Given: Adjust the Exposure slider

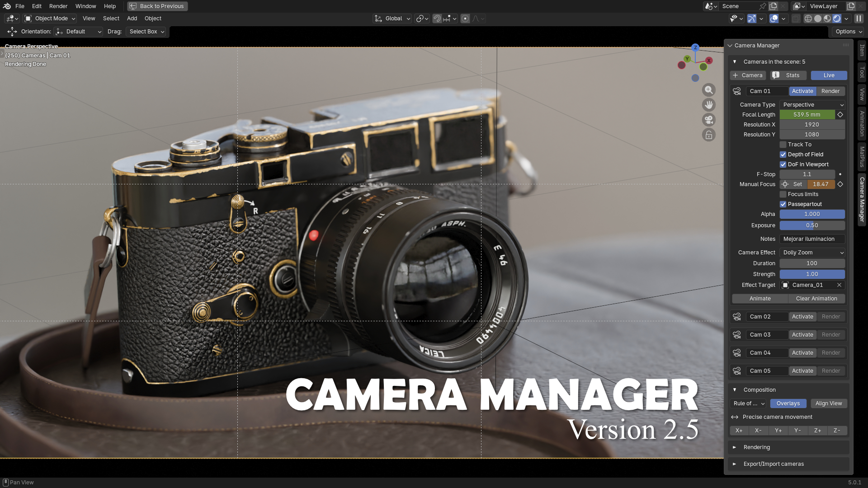Looking at the screenshot, I should pyautogui.click(x=812, y=225).
